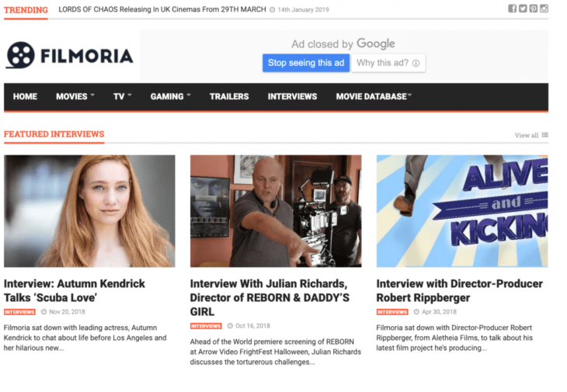This screenshot has height=392, width=567.
Task: Click the clock icon beside 14th January 2019
Action: tap(273, 10)
